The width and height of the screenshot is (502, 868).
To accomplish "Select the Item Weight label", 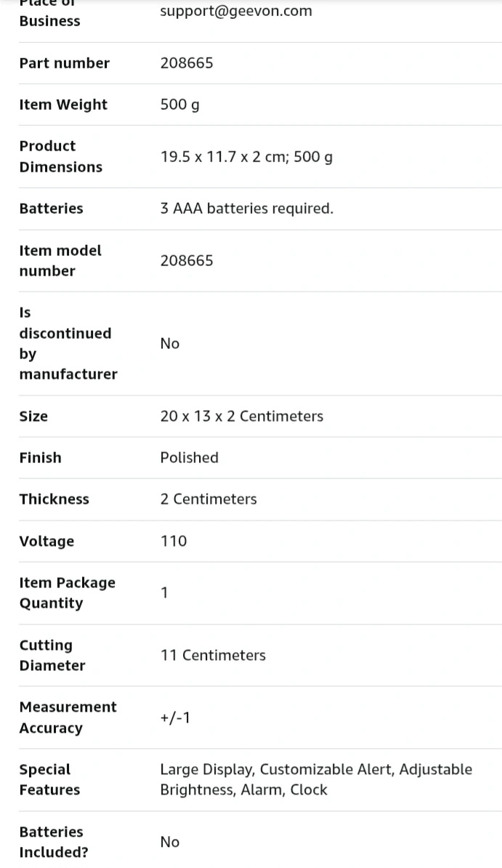I will (63, 105).
